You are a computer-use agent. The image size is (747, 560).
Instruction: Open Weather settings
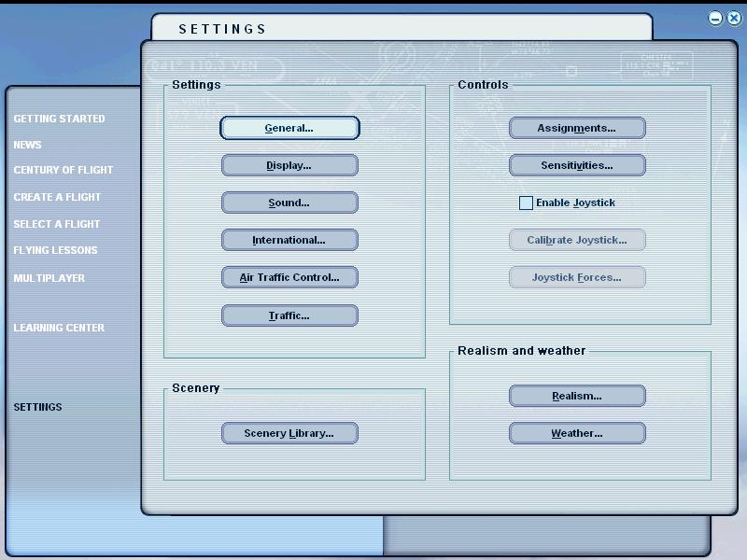tap(577, 433)
